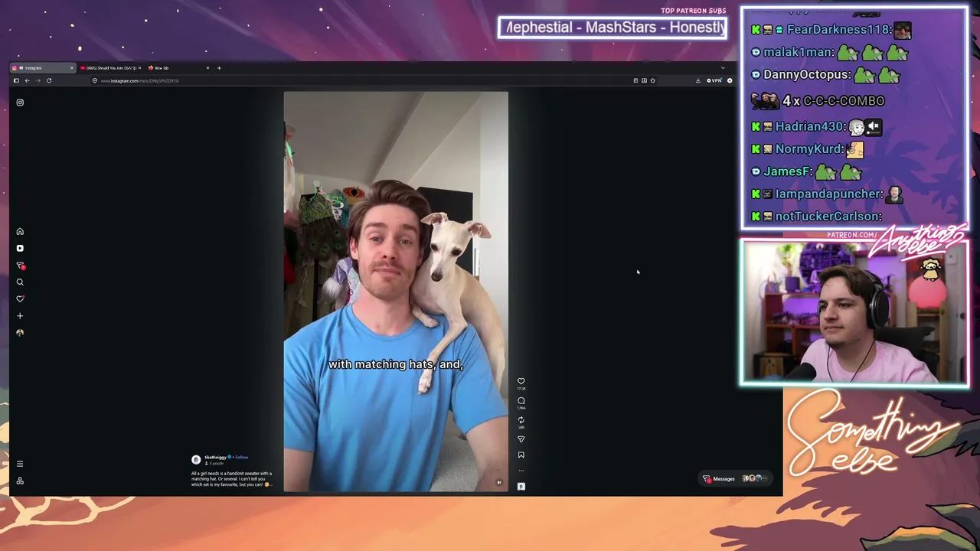Repost the reel
Viewport: 980px width, 551px height.
(x=521, y=420)
